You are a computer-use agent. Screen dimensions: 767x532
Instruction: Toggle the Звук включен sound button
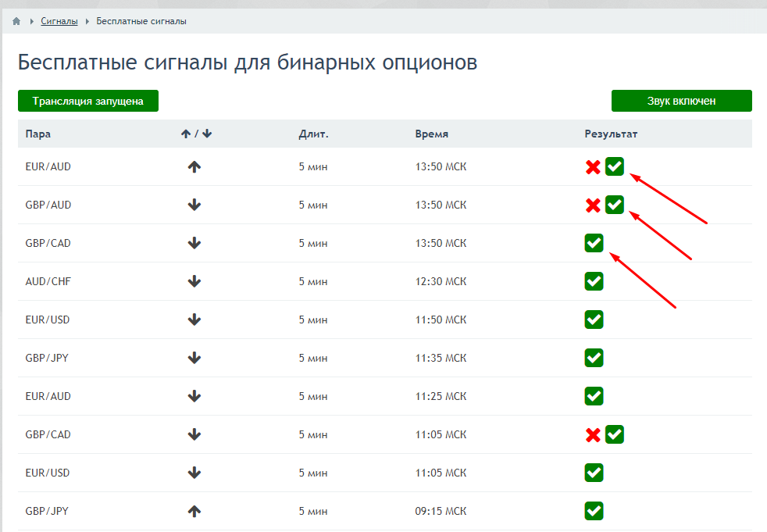coord(681,101)
